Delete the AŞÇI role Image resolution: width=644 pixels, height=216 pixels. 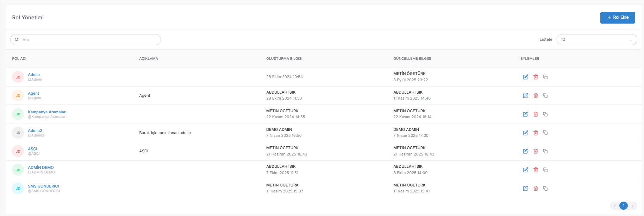(536, 151)
